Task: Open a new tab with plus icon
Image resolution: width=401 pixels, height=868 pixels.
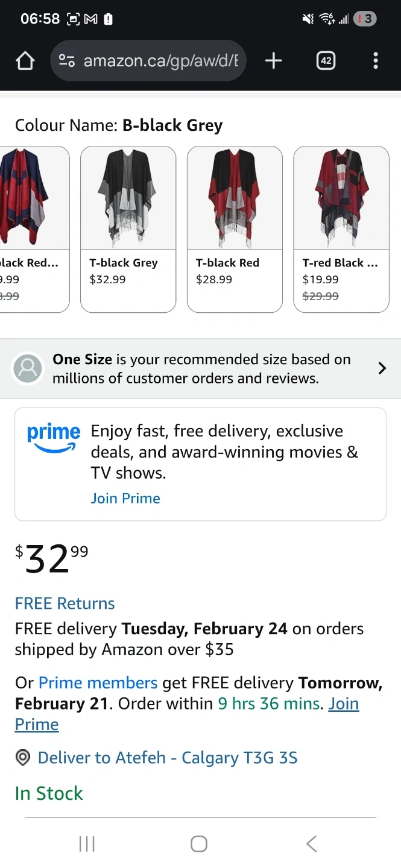Action: tap(274, 61)
